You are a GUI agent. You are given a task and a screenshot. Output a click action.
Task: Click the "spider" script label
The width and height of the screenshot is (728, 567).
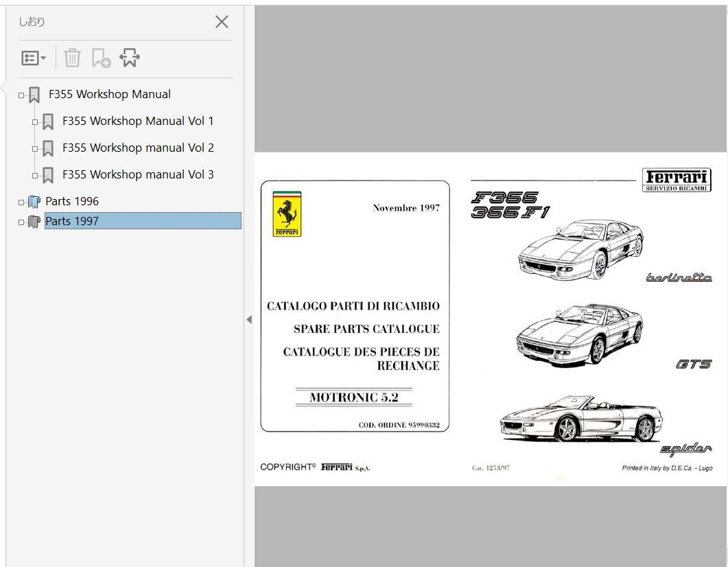(686, 449)
